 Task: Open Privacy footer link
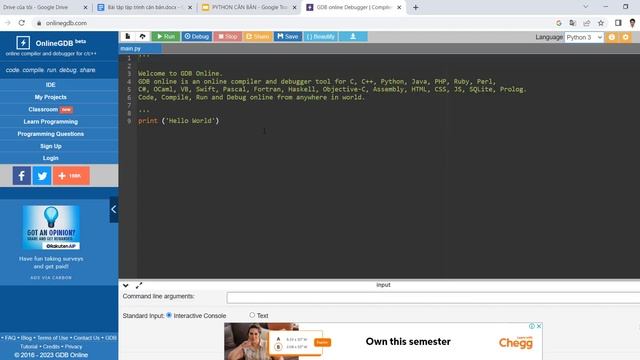(x=73, y=347)
